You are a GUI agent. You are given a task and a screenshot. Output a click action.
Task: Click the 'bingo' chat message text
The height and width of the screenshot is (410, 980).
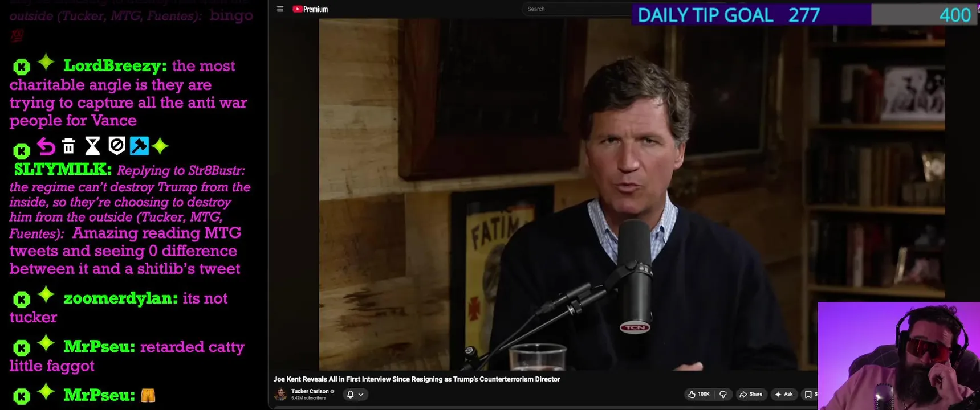(x=231, y=15)
